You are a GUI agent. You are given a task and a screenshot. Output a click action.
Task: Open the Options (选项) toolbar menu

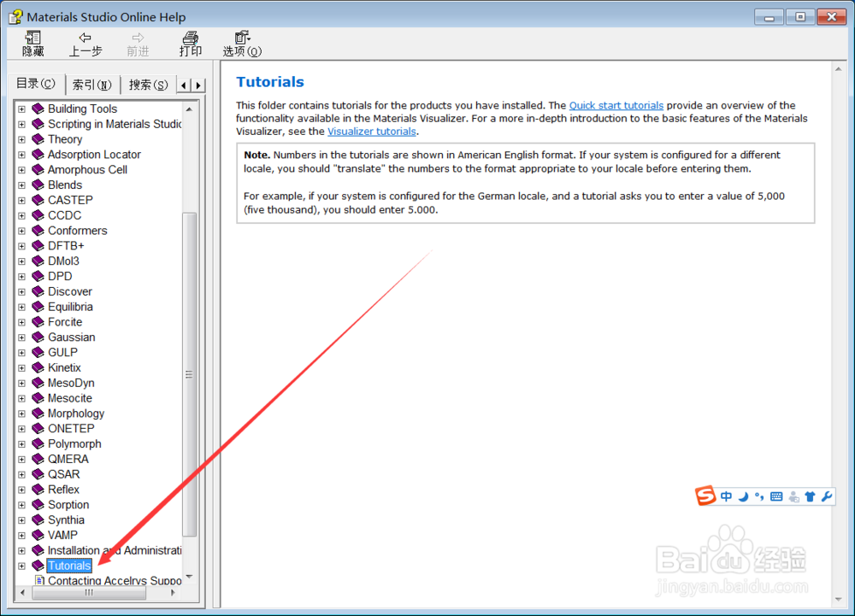tap(242, 44)
